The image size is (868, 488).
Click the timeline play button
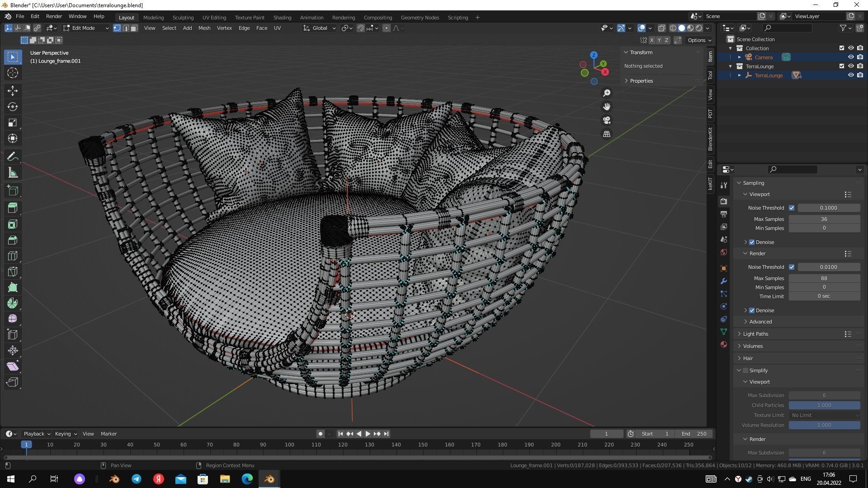pos(368,434)
